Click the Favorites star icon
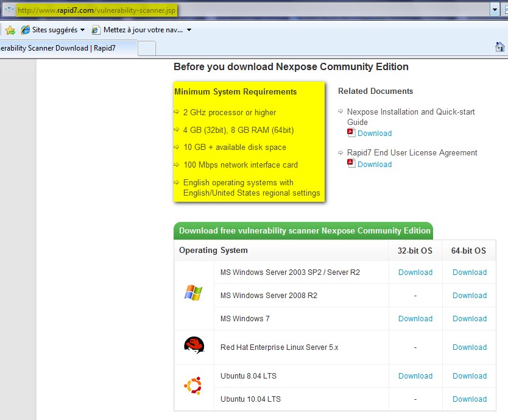This screenshot has width=508, height=420. pos(10,30)
